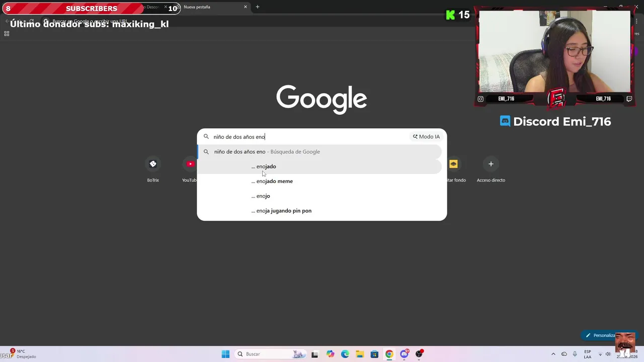
Task: Close the Nueva pestaña tab
Action: [246, 7]
